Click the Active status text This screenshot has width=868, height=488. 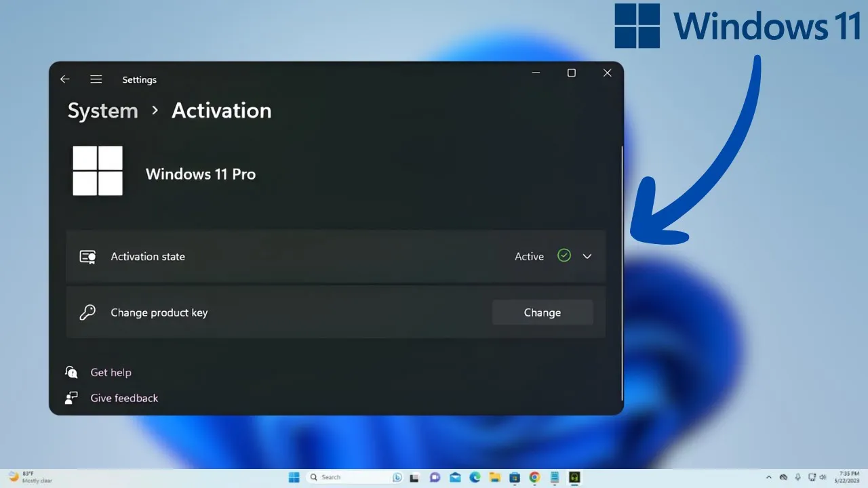pyautogui.click(x=530, y=257)
